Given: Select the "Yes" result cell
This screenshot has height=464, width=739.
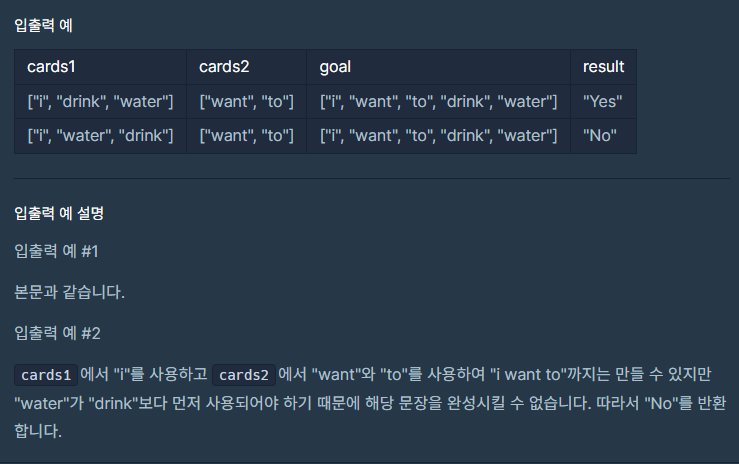Looking at the screenshot, I should click(603, 102).
